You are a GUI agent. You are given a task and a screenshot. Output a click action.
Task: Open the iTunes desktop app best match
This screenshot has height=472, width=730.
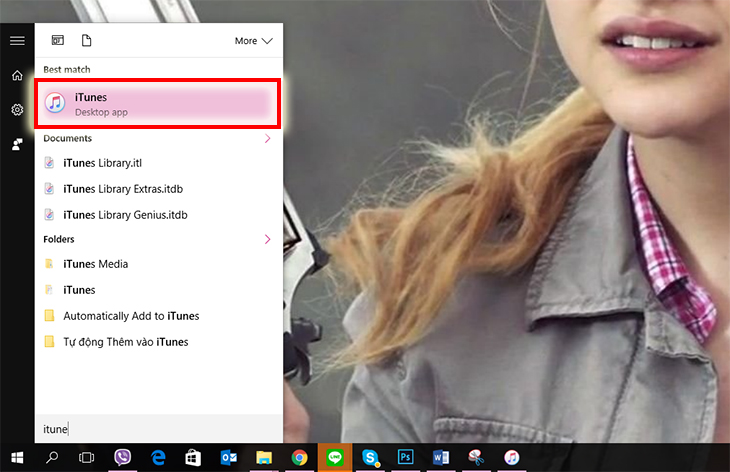pyautogui.click(x=157, y=103)
